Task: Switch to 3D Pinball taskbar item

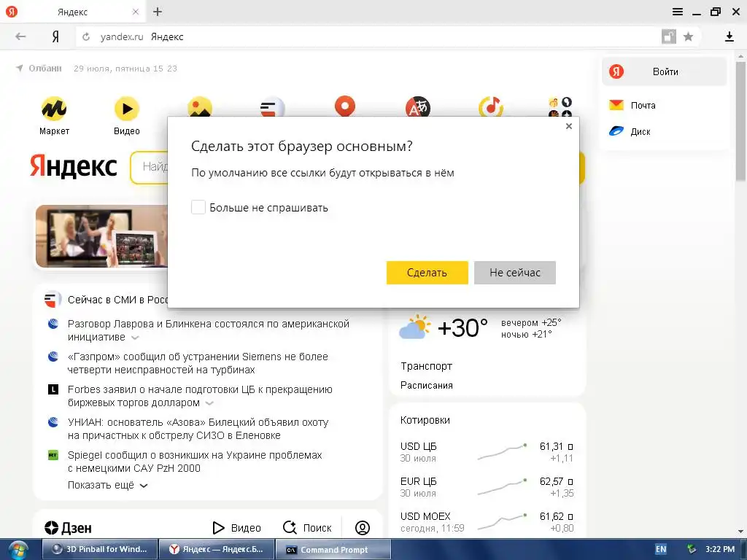Action: [100, 549]
